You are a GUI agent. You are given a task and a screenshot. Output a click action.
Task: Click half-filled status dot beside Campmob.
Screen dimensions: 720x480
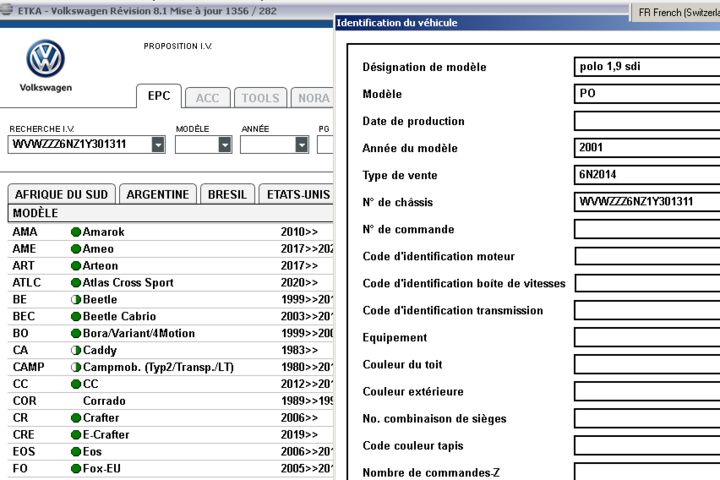[x=76, y=367]
